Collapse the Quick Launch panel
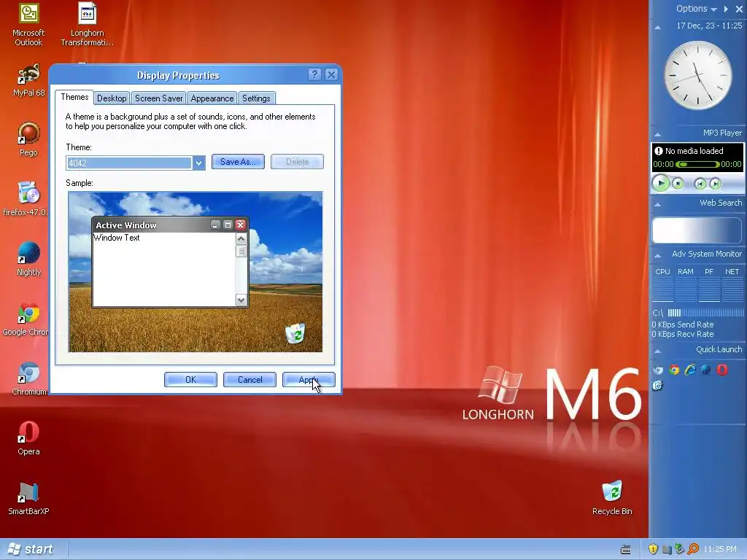The height and width of the screenshot is (560, 747). (x=658, y=351)
